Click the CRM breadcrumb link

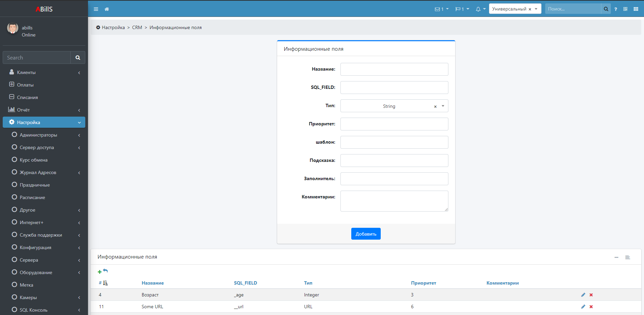[x=137, y=27]
